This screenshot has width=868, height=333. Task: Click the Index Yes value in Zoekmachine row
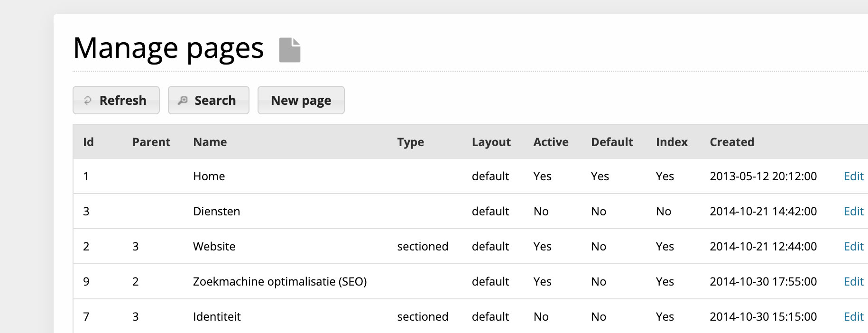point(665,281)
